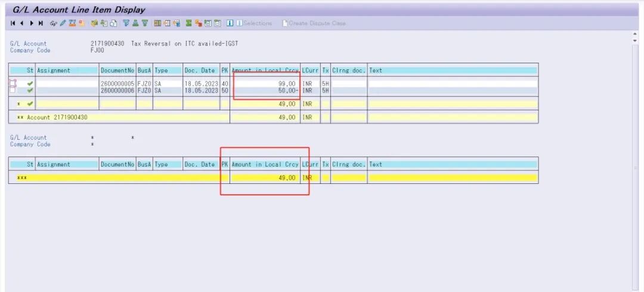
Task: Click the filter funnel icon
Action: (126, 23)
